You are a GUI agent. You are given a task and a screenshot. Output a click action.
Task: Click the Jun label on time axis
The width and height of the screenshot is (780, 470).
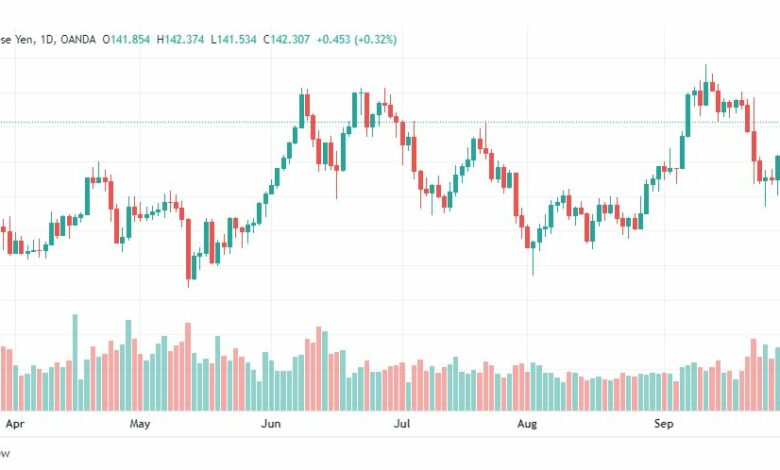point(271,424)
